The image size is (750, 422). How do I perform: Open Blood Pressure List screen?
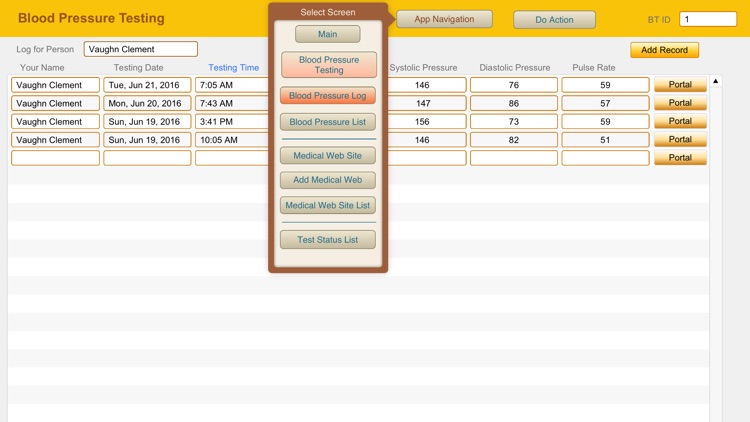pos(328,122)
